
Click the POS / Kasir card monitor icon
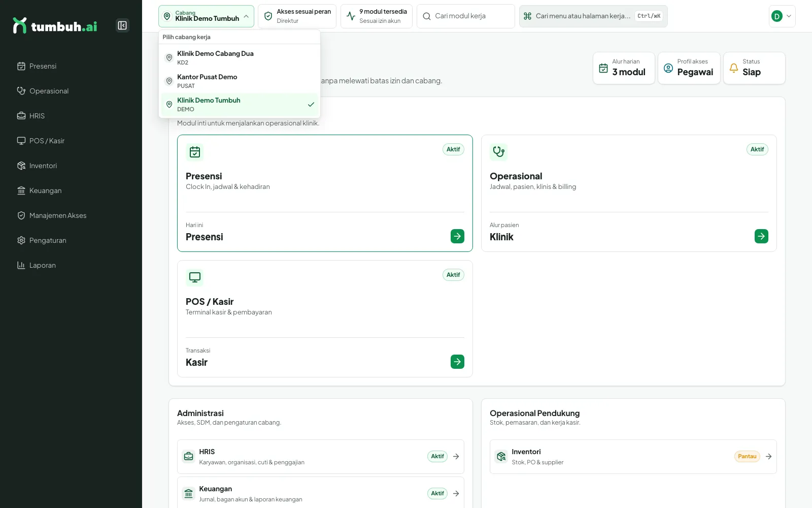(195, 277)
